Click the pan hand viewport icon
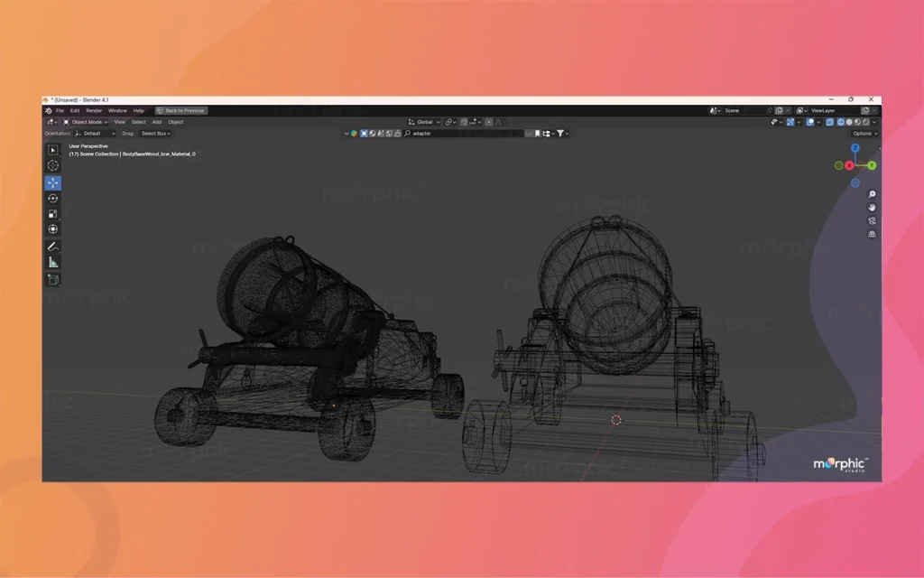924x578 pixels. coord(873,208)
